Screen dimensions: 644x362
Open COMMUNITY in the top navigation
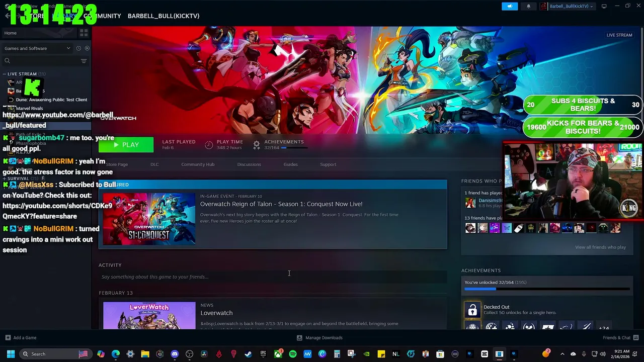click(102, 16)
